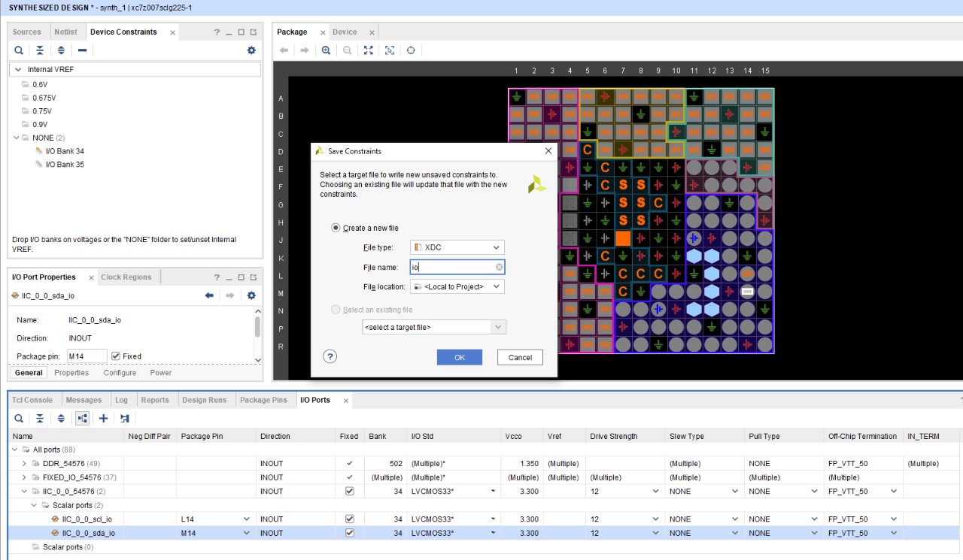Open M14 package pin dropdown
This screenshot has height=560, width=963.
coord(246,533)
